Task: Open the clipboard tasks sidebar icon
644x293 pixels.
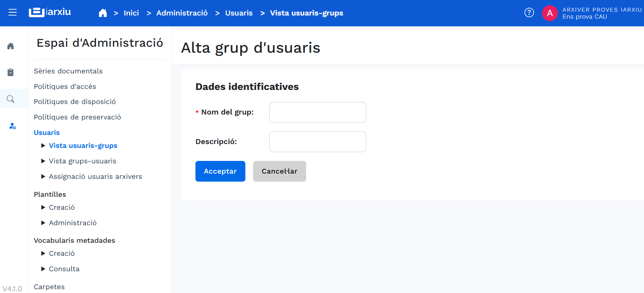Action: 11,72
